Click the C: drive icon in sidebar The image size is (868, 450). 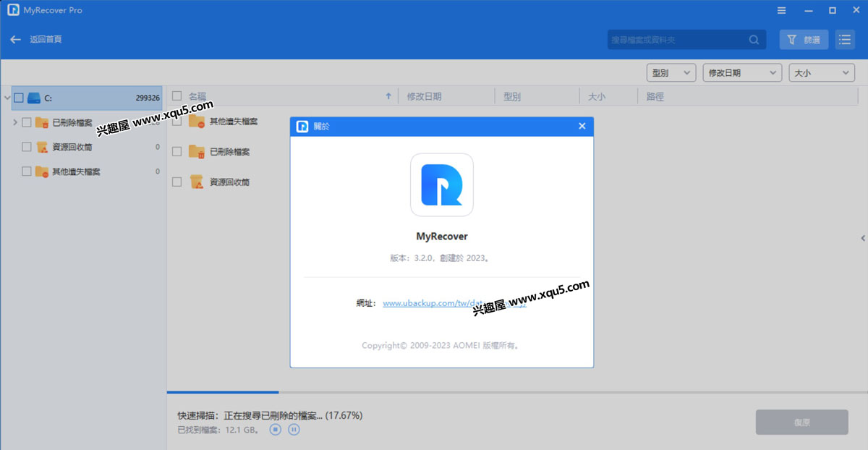(x=34, y=98)
